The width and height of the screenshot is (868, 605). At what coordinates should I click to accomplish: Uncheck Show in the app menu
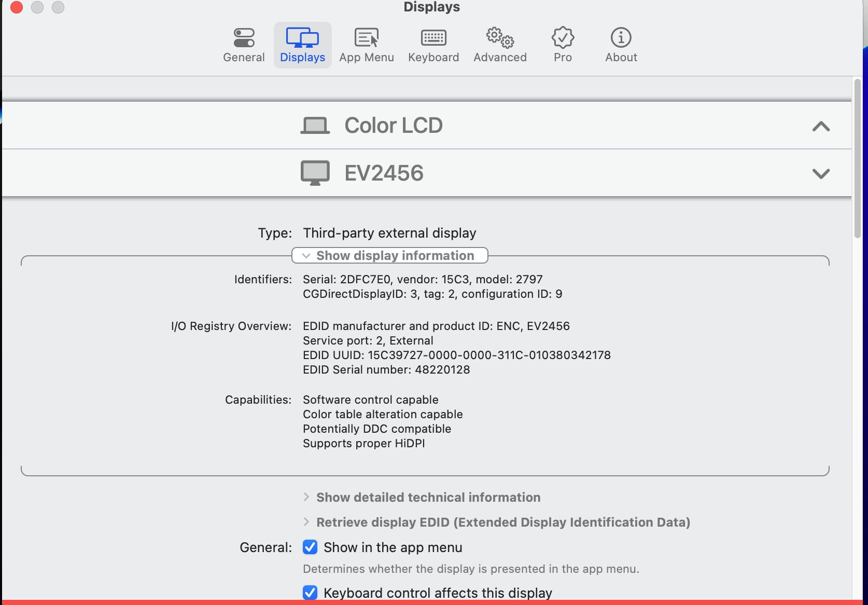click(x=310, y=547)
